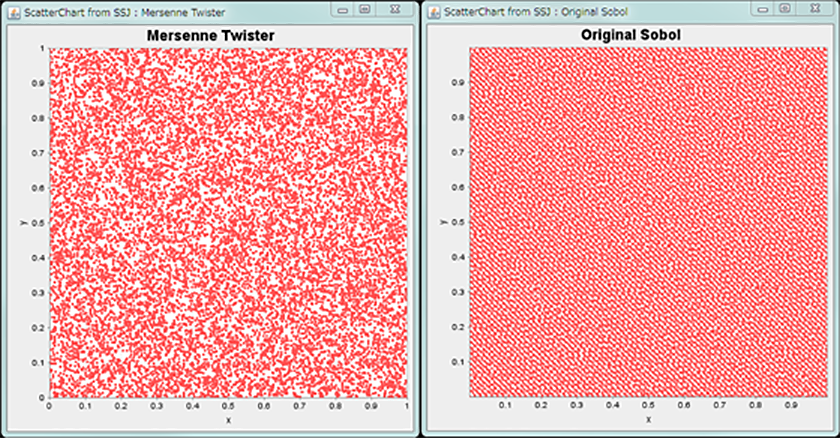This screenshot has width=840, height=438.
Task: Click the Java icon in Original Sobol window
Action: [x=434, y=10]
